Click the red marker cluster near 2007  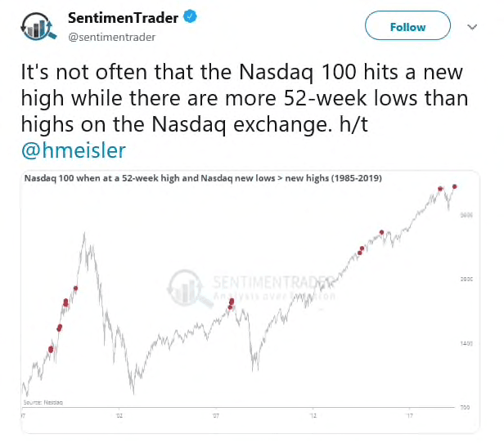tap(231, 303)
